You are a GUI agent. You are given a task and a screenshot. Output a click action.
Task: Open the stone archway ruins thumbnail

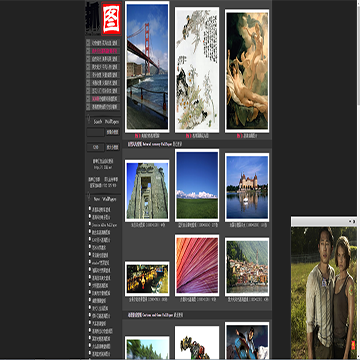(147, 191)
